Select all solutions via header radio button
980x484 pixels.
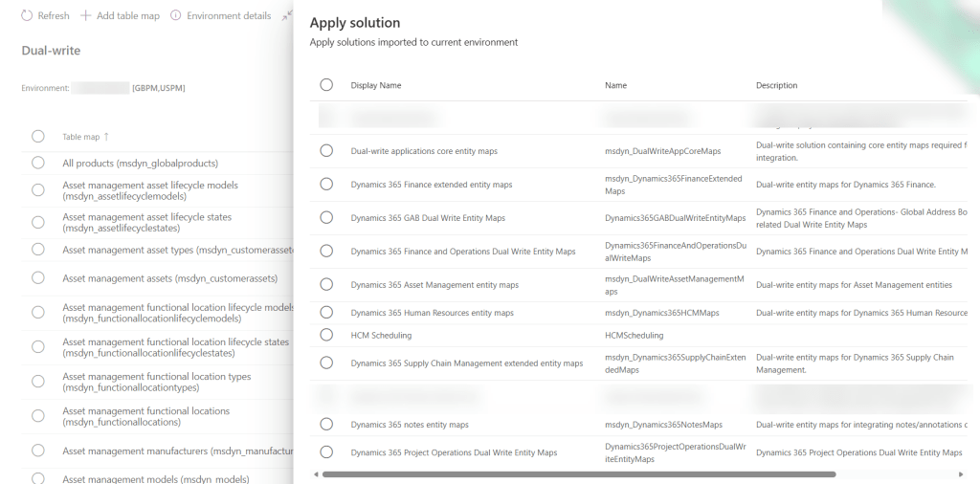[326, 85]
